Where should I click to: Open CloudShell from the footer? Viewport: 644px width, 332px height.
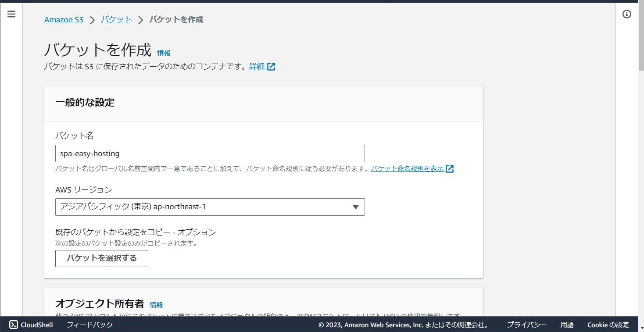(x=31, y=325)
